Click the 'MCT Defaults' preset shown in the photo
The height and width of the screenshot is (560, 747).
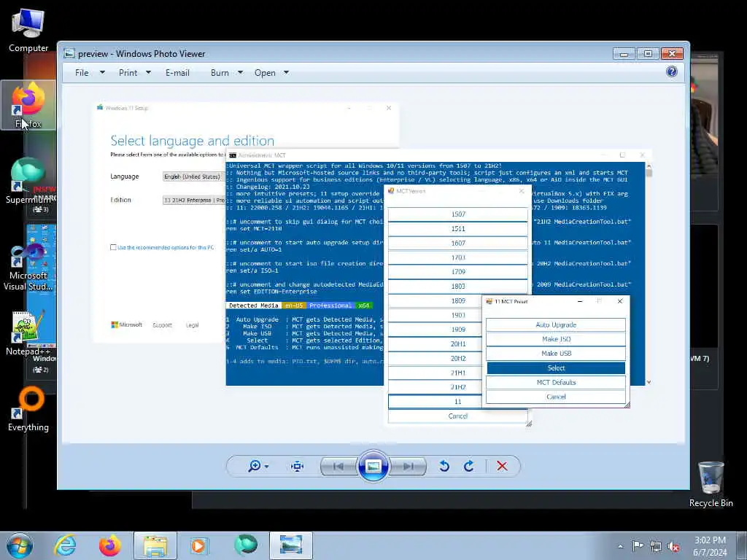556,382
